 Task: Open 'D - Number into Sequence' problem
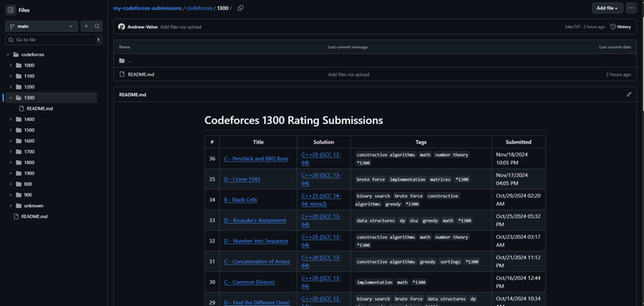[x=256, y=241]
